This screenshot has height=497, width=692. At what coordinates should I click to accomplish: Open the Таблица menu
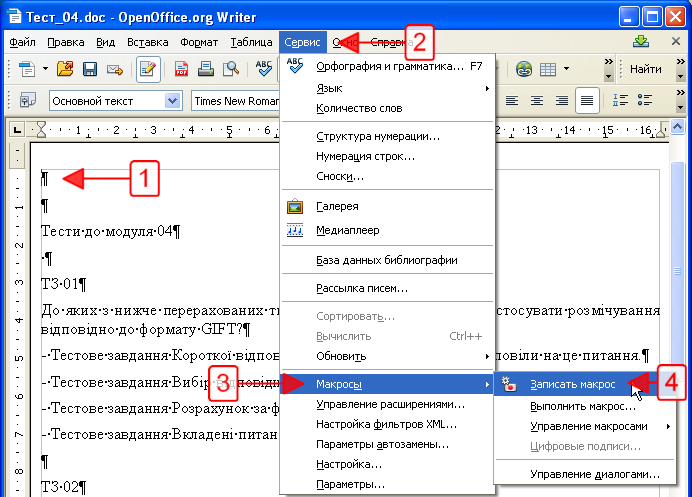pos(252,42)
